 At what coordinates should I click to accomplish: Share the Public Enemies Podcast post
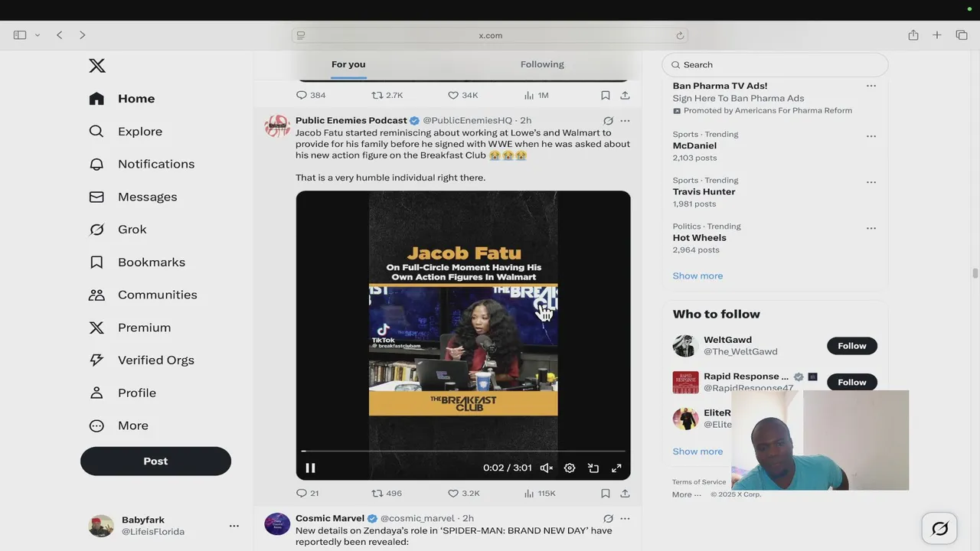click(x=625, y=494)
